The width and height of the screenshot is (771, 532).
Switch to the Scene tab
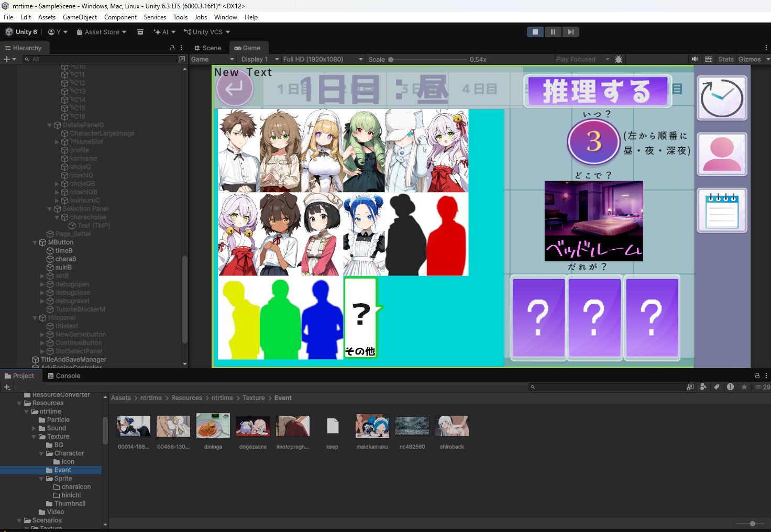click(208, 48)
